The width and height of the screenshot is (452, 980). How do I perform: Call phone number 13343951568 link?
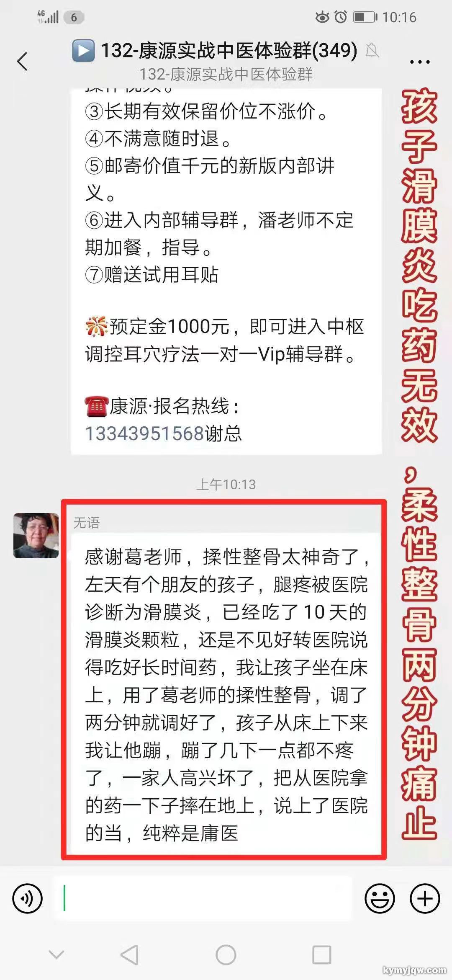coord(144,433)
